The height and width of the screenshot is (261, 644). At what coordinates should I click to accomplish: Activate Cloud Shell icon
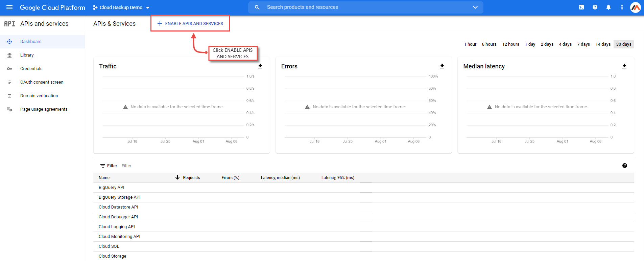click(x=581, y=7)
